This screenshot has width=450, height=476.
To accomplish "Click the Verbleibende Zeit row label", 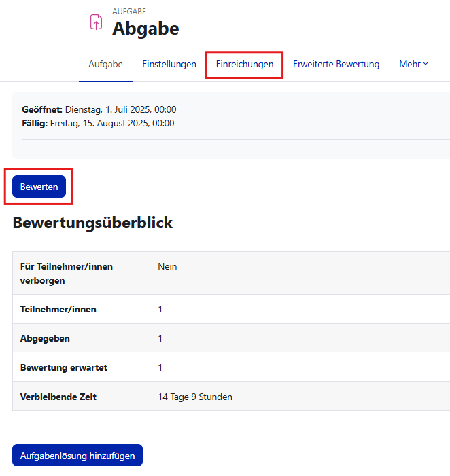I will pyautogui.click(x=58, y=397).
